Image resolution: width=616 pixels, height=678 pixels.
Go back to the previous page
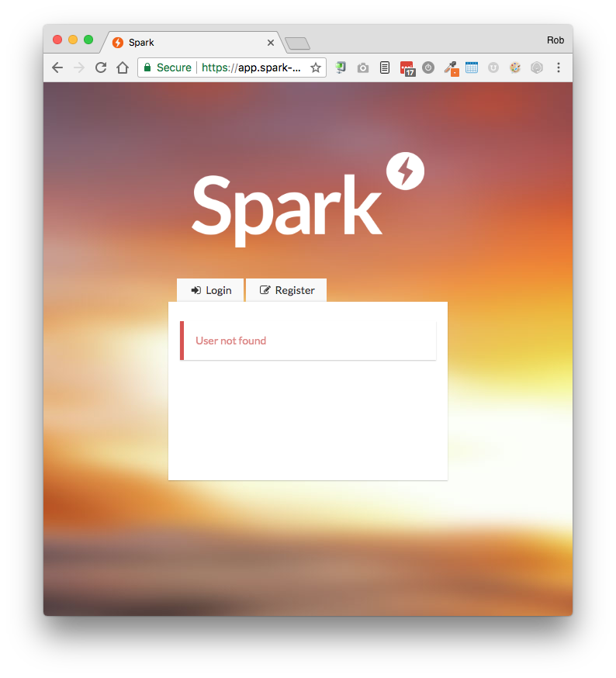[x=57, y=67]
